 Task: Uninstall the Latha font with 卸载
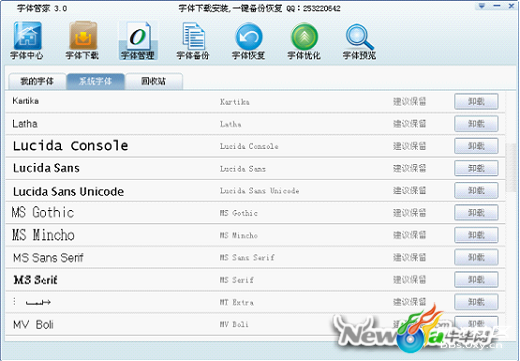[476, 124]
